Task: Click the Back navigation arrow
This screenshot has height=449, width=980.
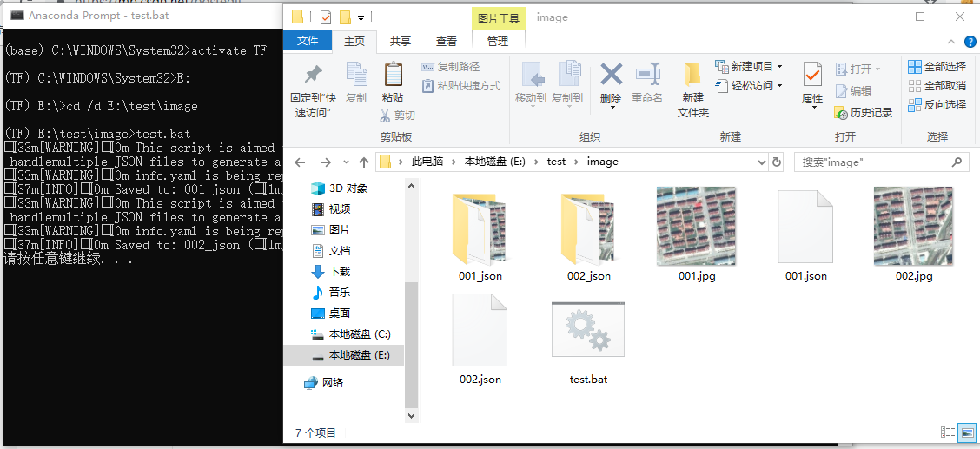Action: pos(300,162)
